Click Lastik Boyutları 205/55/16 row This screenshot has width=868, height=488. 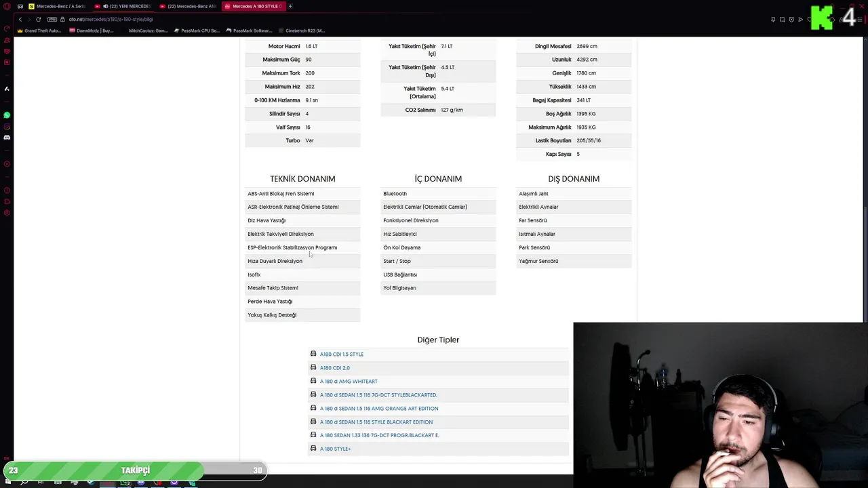(574, 140)
